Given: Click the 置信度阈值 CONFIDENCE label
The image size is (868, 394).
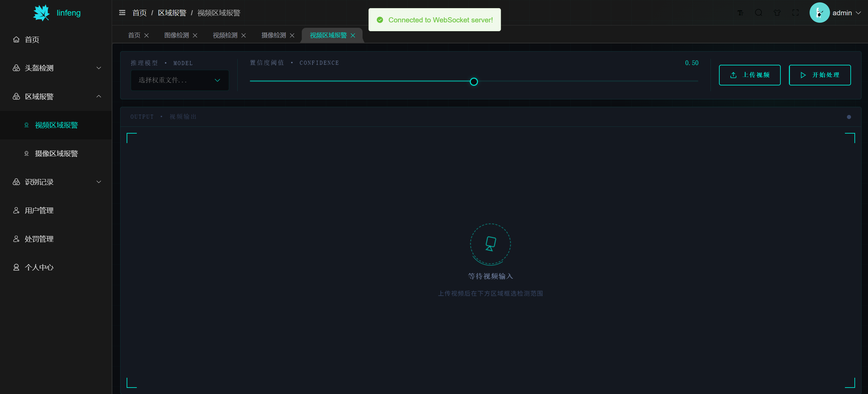Looking at the screenshot, I should point(294,63).
